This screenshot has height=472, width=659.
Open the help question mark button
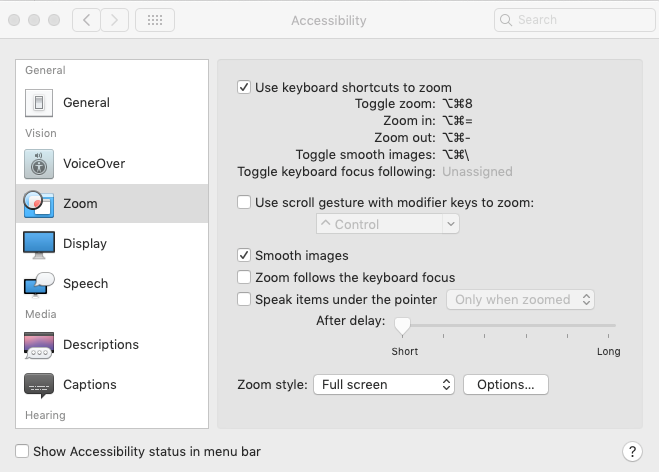(632, 452)
